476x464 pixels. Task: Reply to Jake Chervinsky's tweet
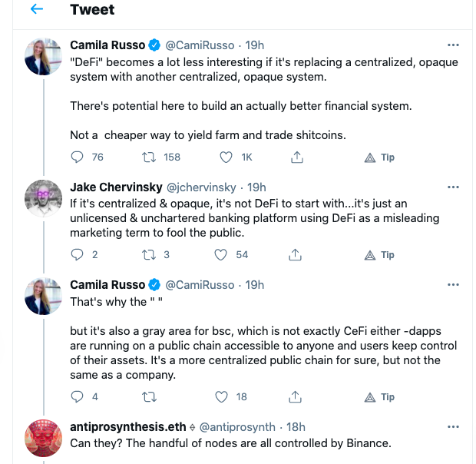pyautogui.click(x=77, y=255)
